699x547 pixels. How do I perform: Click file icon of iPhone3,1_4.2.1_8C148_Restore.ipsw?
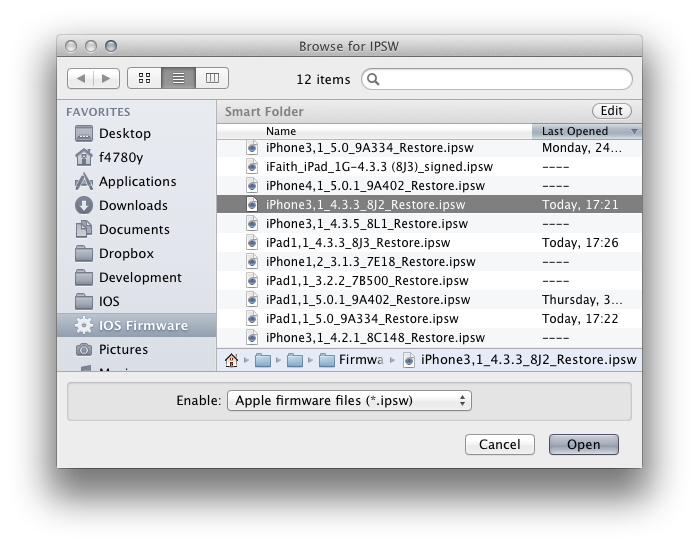252,337
